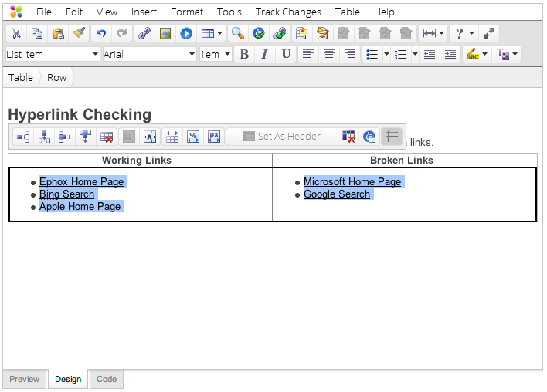Viewport: 547px width, 392px height.
Task: Set table width to percent
Action: [x=193, y=137]
